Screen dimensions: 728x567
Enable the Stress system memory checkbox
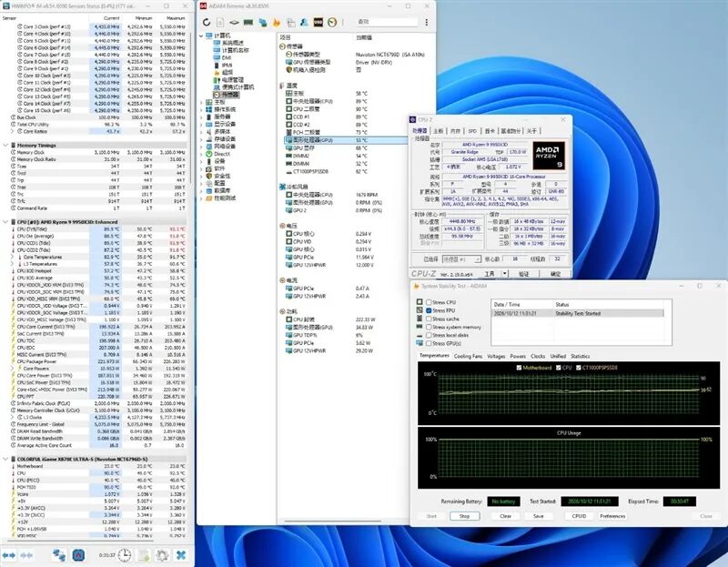tap(429, 328)
